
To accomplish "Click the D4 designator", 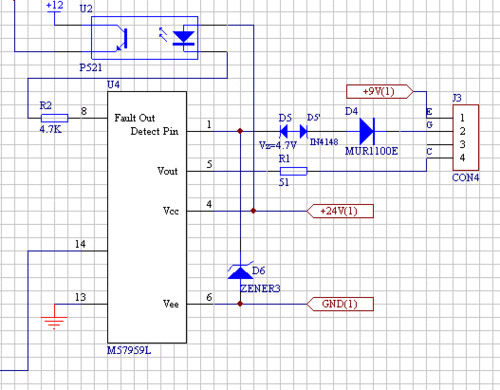I will click(x=351, y=111).
